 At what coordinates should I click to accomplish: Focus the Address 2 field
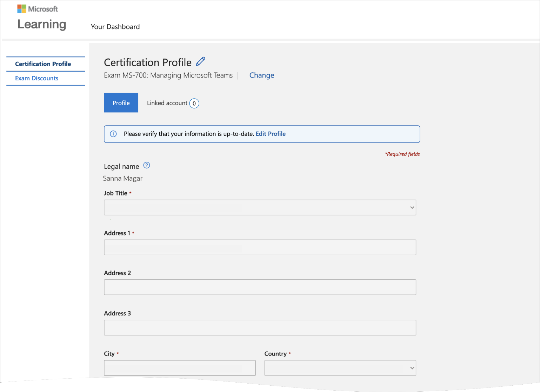(x=260, y=287)
